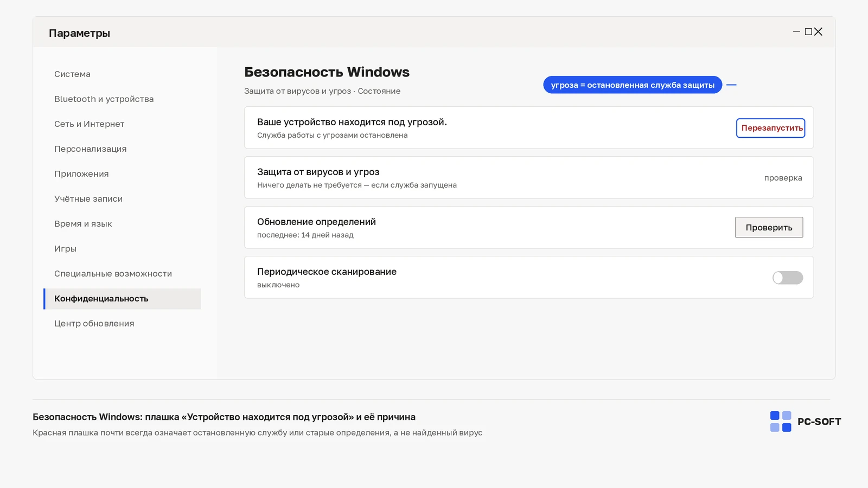
Task: Select the Конфиденциальность sidebar item
Action: (122, 299)
